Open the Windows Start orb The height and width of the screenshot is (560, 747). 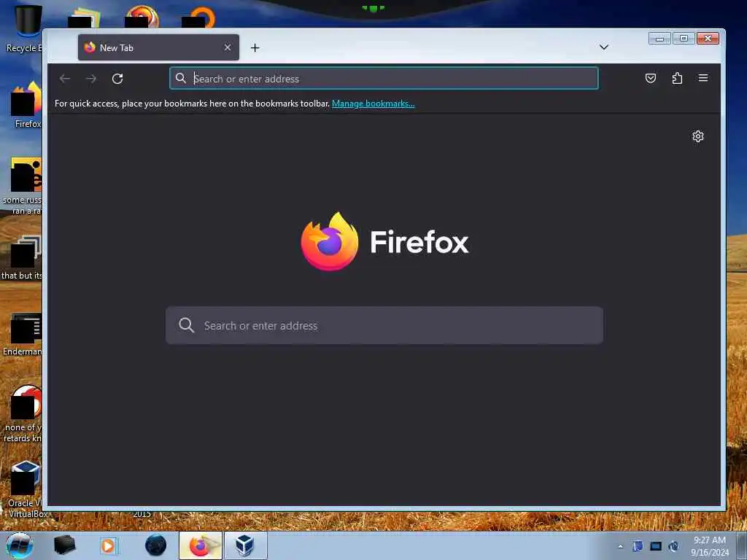19,545
